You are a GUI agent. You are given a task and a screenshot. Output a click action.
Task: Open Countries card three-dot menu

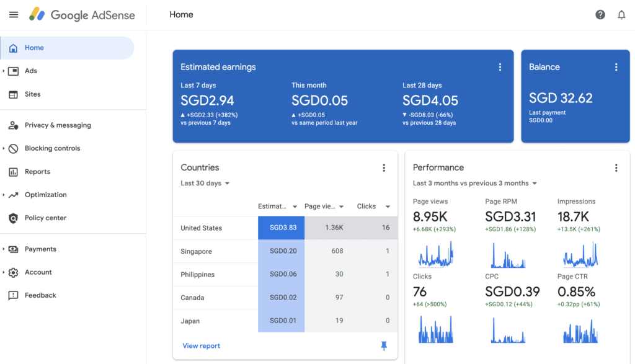pos(384,168)
